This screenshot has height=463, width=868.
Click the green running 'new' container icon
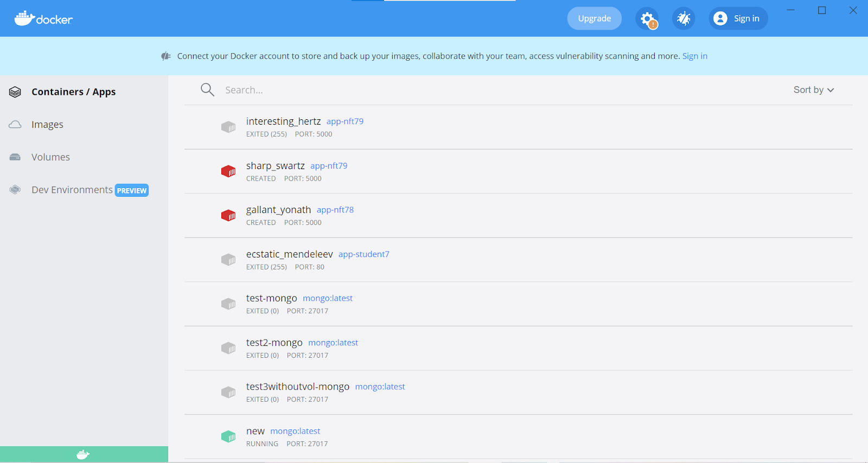point(228,436)
